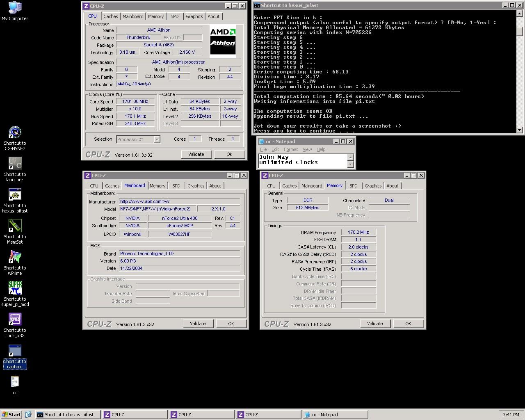
Task: Click OK in the CPU window
Action: pyautogui.click(x=229, y=154)
